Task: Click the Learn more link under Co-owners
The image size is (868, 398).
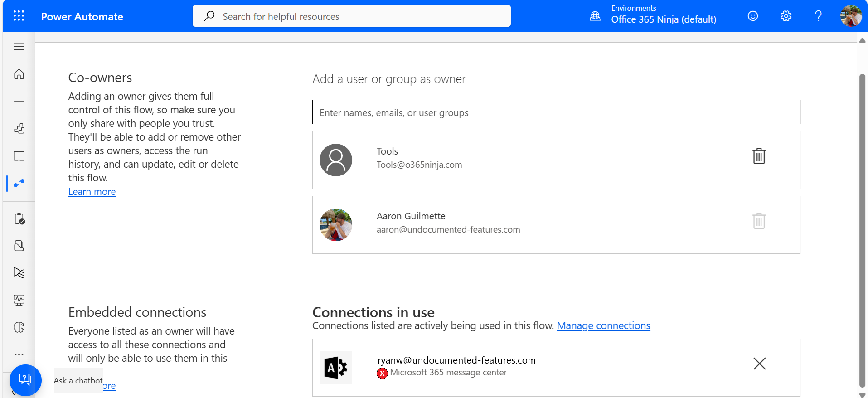Action: (x=92, y=192)
